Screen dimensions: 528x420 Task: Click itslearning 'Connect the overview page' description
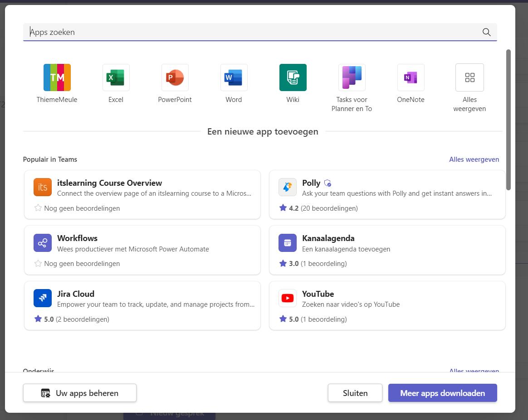click(154, 193)
